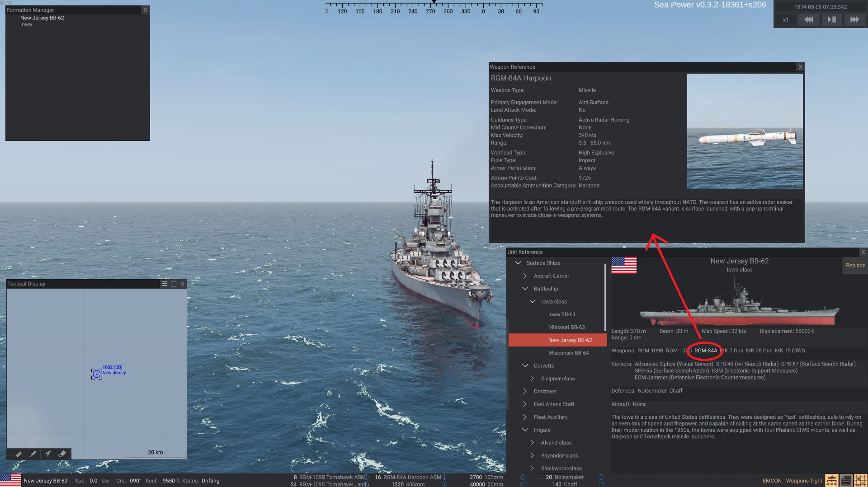Click the unit list scrollbar

tap(605, 298)
